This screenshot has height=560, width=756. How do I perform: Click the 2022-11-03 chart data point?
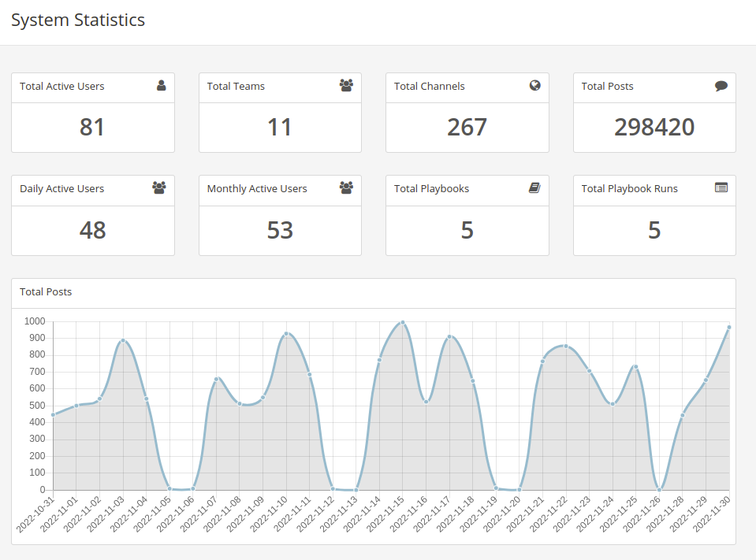point(123,340)
